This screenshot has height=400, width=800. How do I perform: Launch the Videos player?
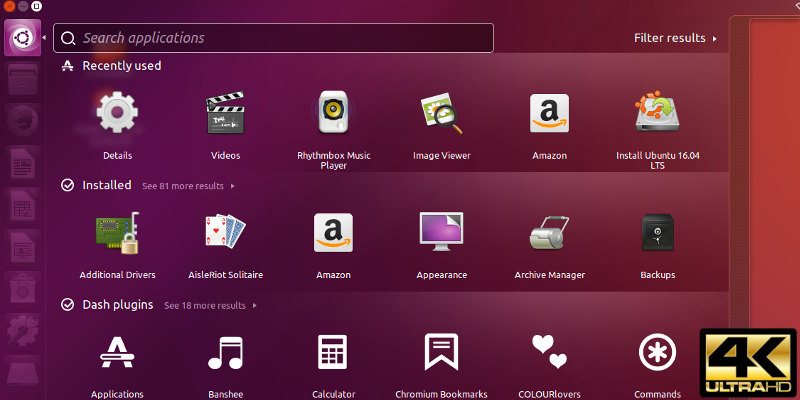(x=226, y=113)
